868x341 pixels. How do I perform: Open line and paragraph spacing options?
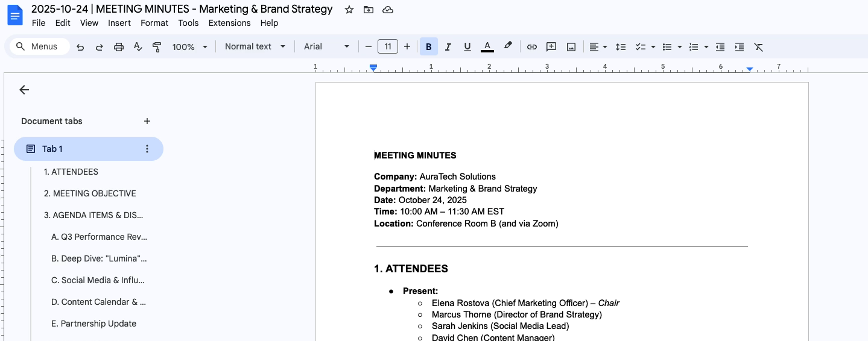pyautogui.click(x=620, y=46)
